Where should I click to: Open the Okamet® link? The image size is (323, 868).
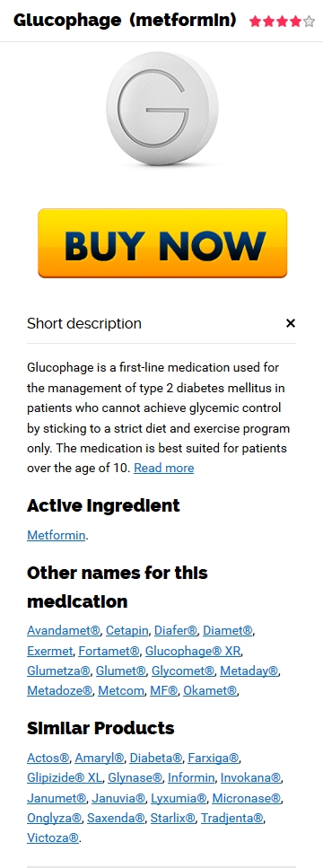[210, 691]
